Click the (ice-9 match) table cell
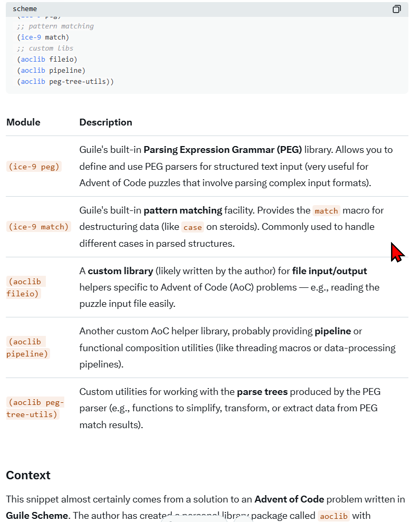The width and height of the screenshot is (420, 522). 38,227
